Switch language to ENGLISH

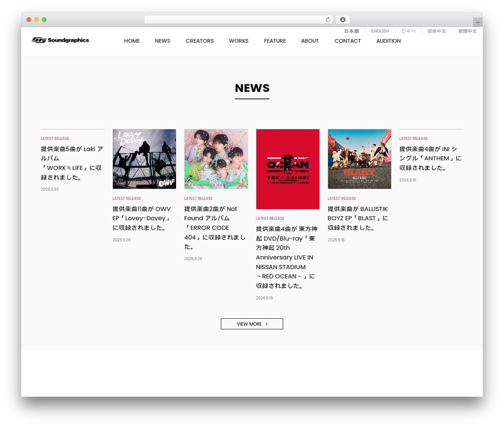[380, 31]
